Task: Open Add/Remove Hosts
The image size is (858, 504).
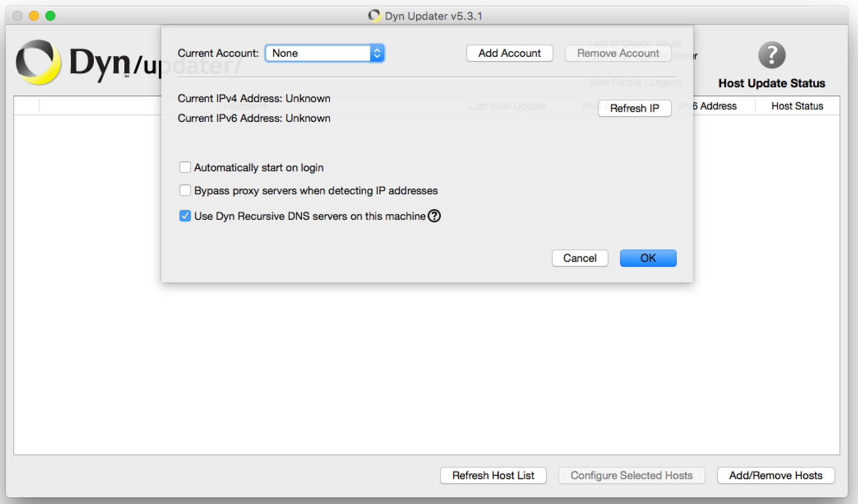Action: click(775, 476)
